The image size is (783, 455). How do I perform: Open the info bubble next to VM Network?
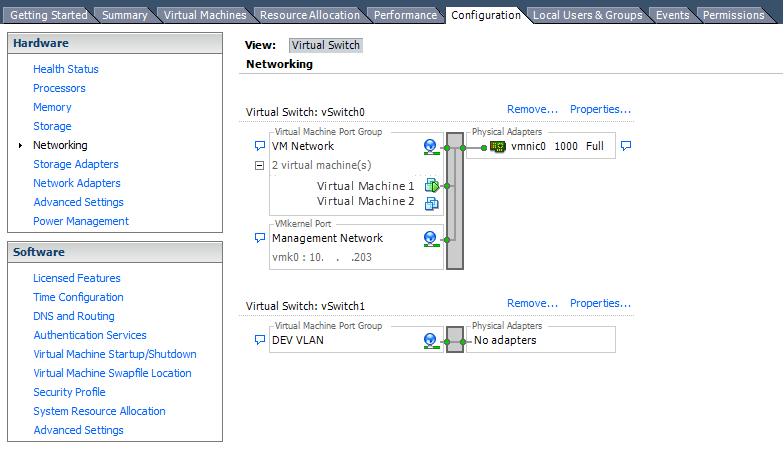[260, 147]
